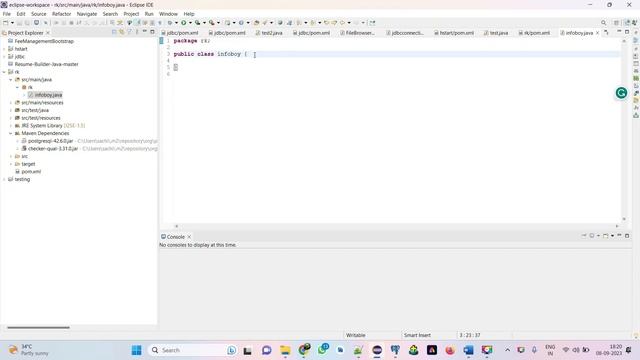The width and height of the screenshot is (640, 360).
Task: Open Microsoft Word from the taskbar
Action: click(468, 350)
